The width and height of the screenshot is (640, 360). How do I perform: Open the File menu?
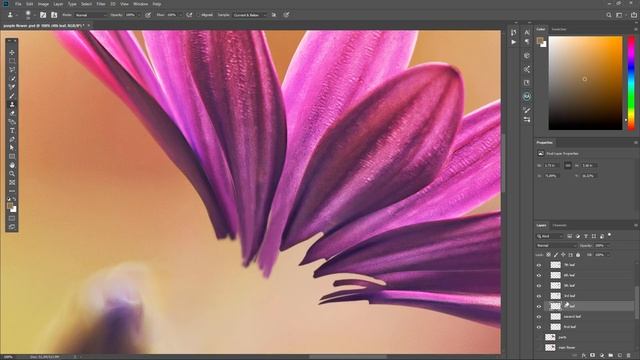click(x=18, y=4)
